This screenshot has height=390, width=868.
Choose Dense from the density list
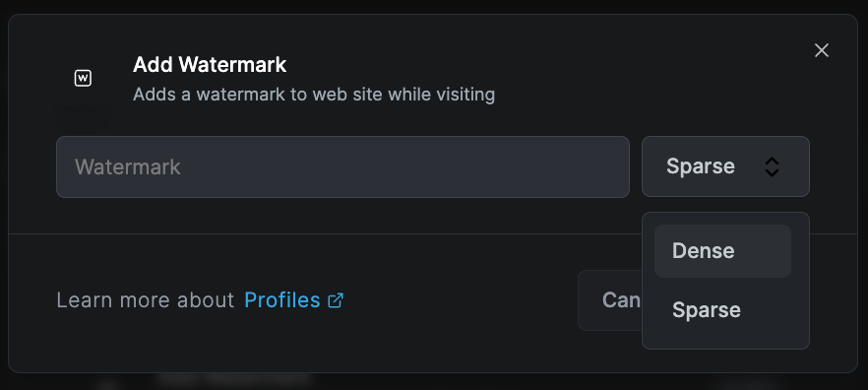click(703, 251)
